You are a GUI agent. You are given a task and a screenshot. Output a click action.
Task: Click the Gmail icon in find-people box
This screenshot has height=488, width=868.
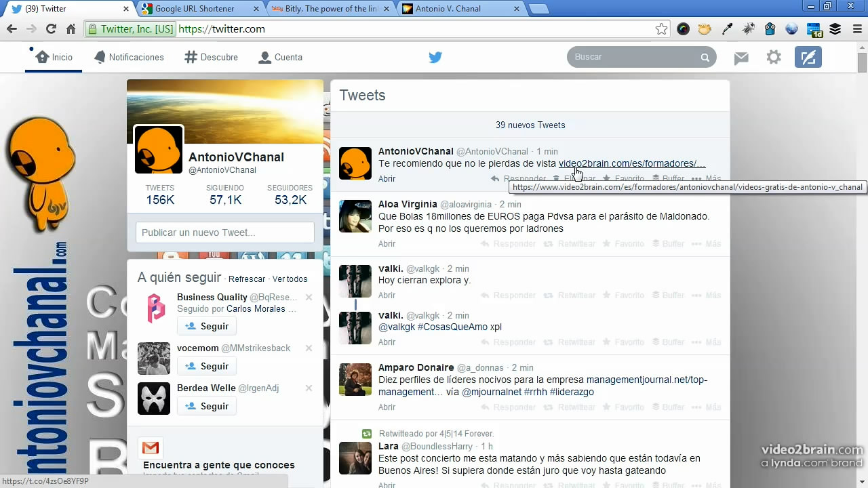pos(151,448)
